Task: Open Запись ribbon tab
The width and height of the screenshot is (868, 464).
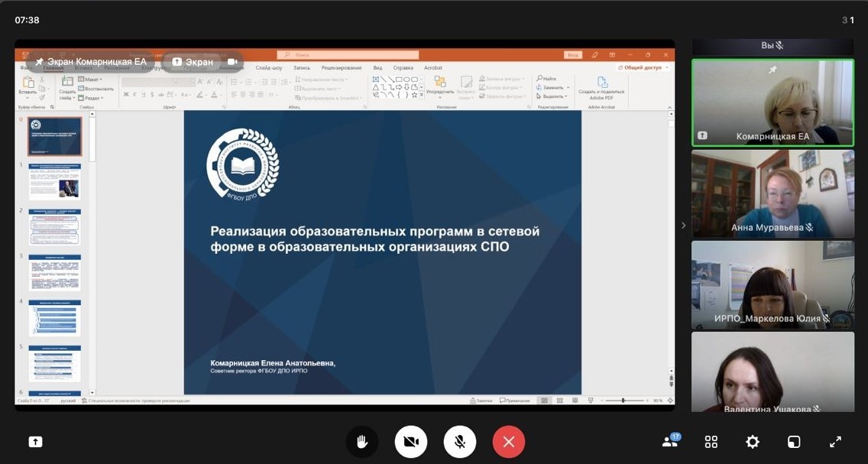Action: click(x=302, y=67)
